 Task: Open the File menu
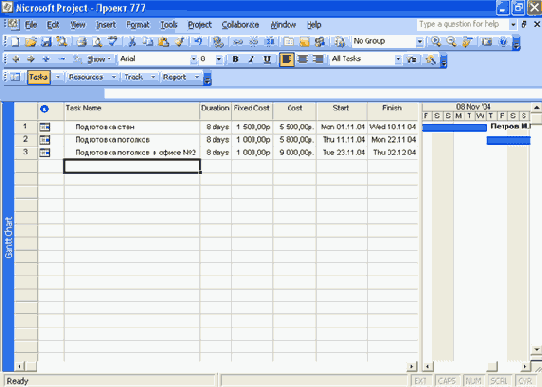[x=31, y=25]
